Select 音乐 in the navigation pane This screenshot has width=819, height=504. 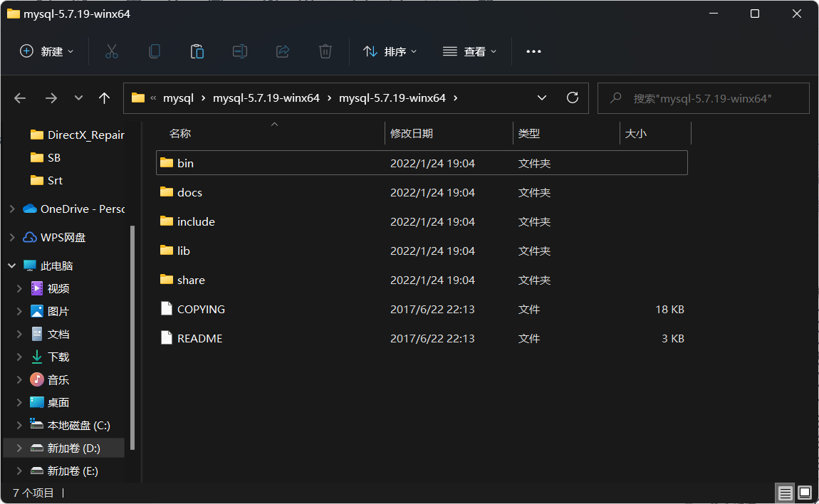click(58, 379)
